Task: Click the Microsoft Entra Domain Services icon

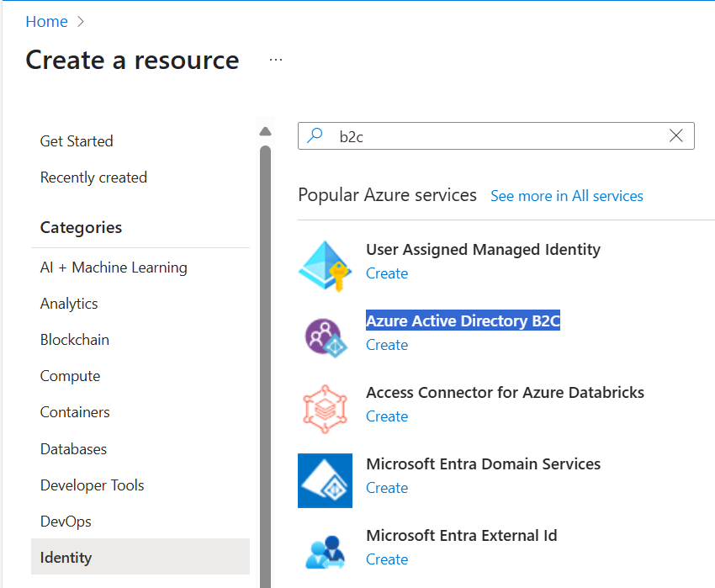Action: pos(325,480)
